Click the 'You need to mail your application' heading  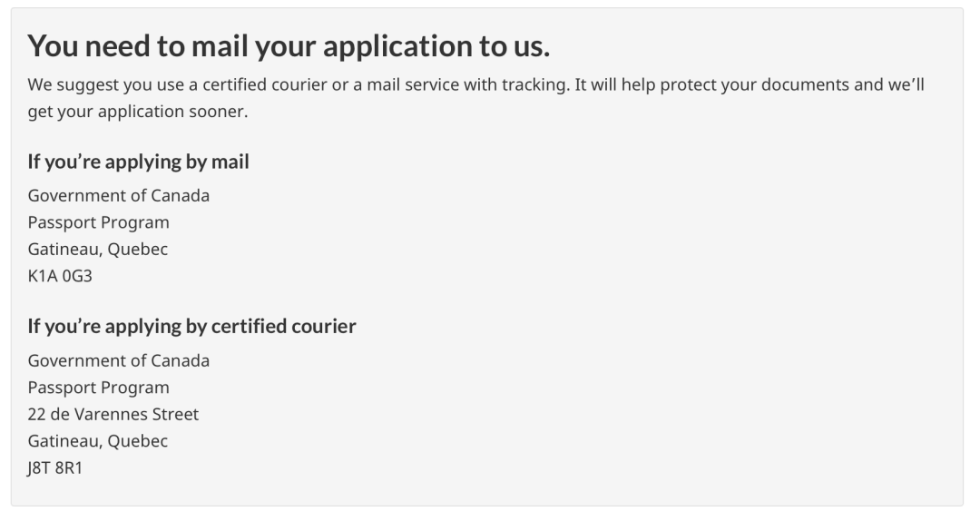click(289, 46)
